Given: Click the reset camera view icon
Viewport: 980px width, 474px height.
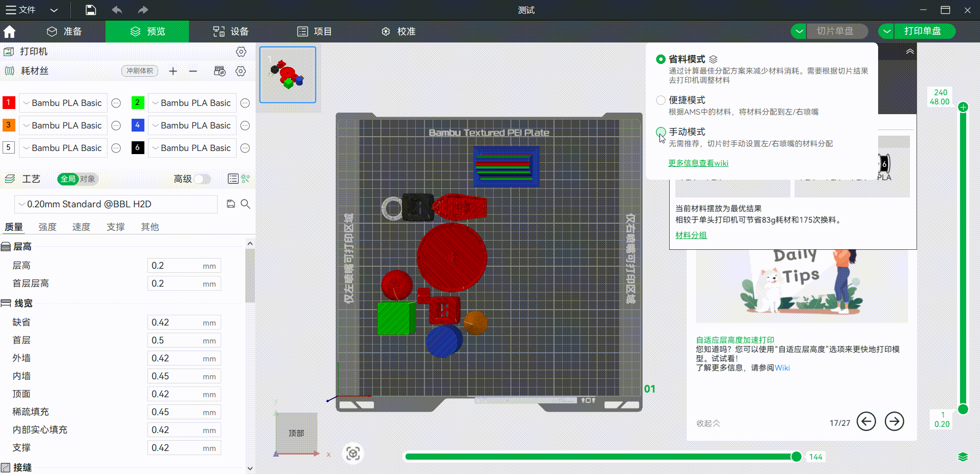Looking at the screenshot, I should [353, 454].
